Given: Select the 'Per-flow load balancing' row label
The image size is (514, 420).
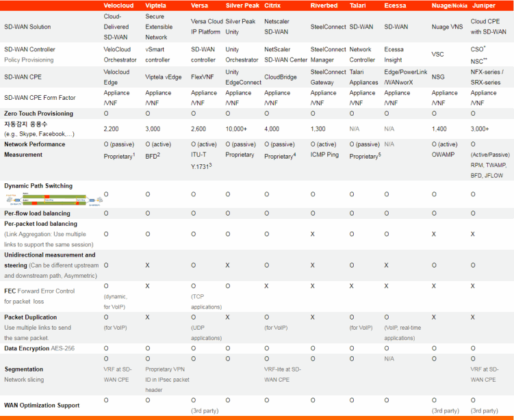Looking at the screenshot, I should [x=37, y=213].
